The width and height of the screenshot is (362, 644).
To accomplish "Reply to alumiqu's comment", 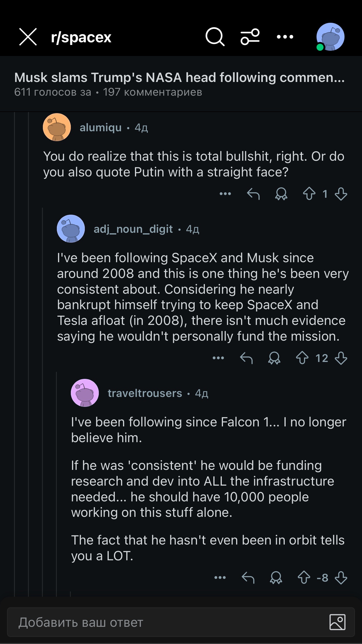I will 253,194.
